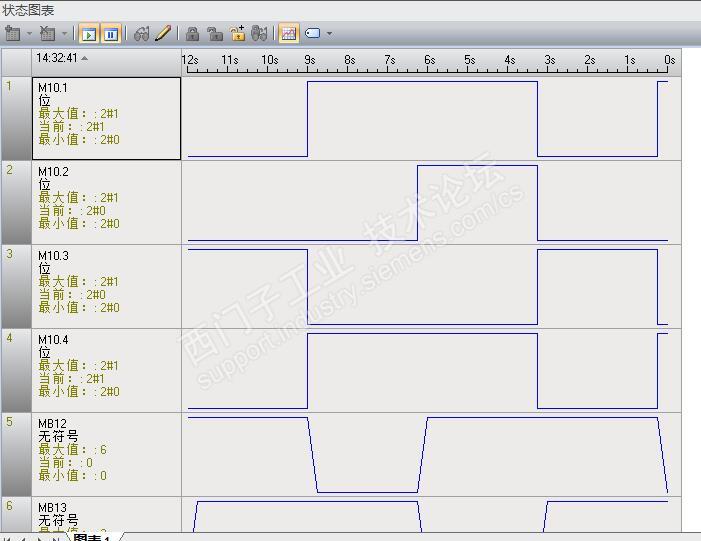The height and width of the screenshot is (541, 701).
Task: Click the MB12 address cell
Action: pyautogui.click(x=106, y=455)
